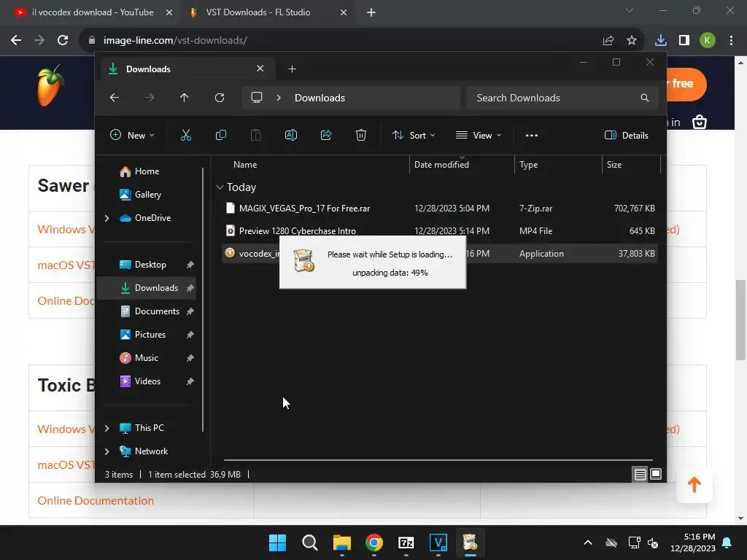Go back in Chrome browser
The image size is (747, 560).
(x=16, y=41)
